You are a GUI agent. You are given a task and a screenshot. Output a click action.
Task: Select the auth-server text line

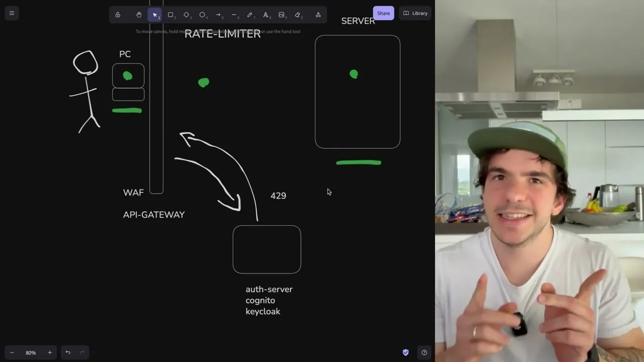(x=269, y=290)
